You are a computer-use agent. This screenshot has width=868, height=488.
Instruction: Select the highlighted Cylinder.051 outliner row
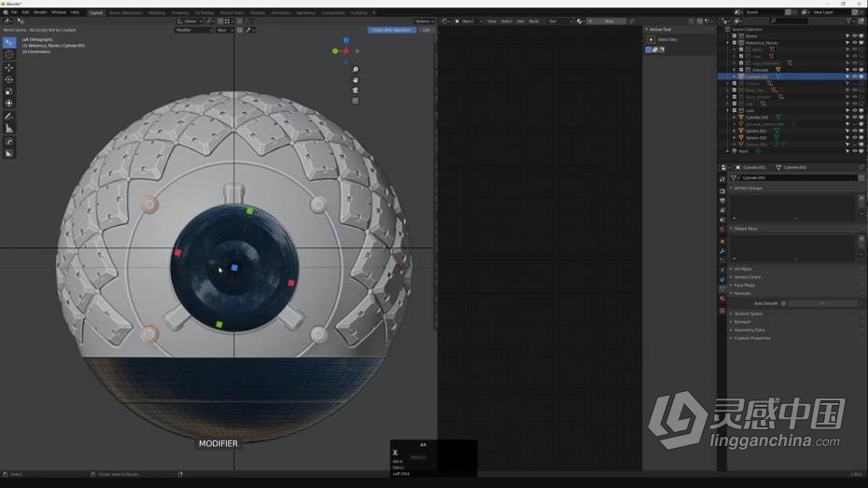[792, 77]
